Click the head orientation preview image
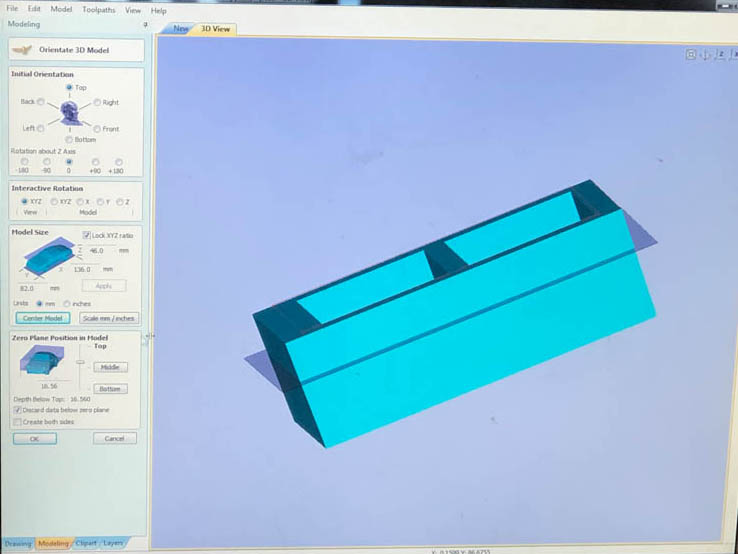 click(70, 113)
